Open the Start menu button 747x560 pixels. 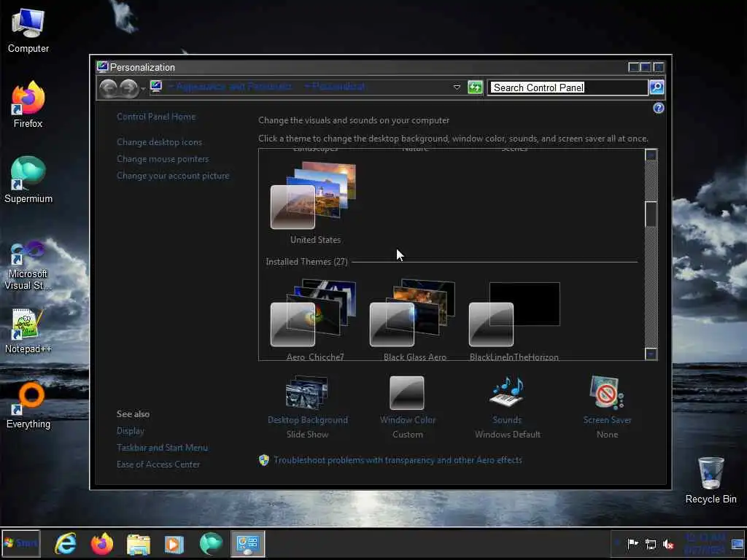(21, 543)
